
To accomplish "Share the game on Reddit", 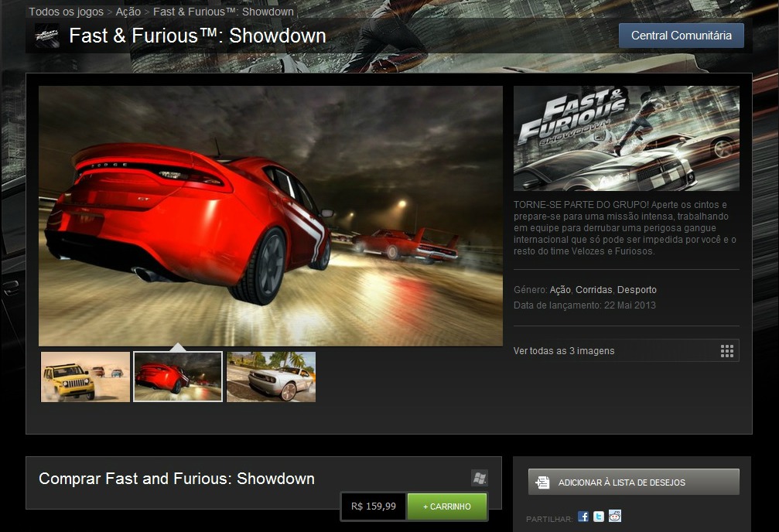I will point(614,516).
